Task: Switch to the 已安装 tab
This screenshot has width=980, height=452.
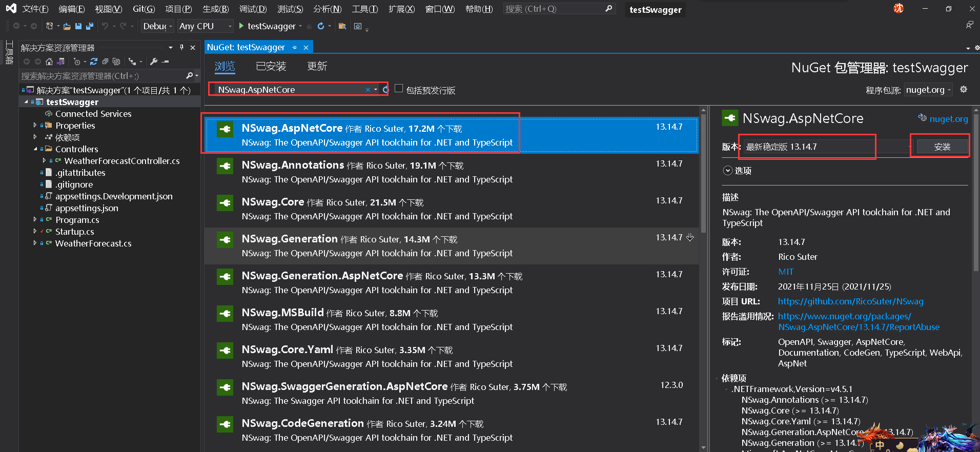Action: tap(271, 66)
